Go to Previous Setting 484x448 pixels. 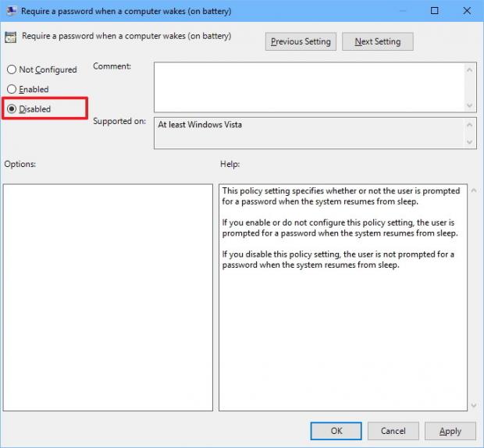[301, 42]
